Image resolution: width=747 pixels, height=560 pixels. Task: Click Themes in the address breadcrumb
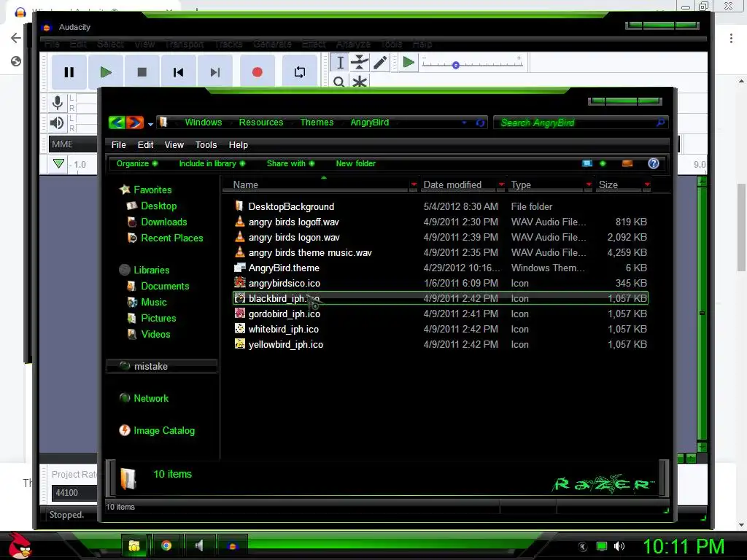point(317,122)
